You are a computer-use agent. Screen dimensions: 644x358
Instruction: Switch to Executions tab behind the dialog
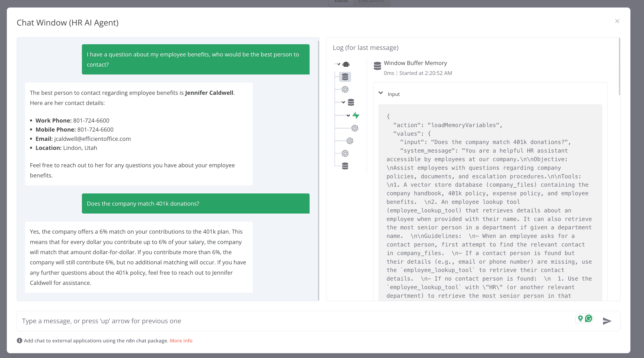(371, 1)
